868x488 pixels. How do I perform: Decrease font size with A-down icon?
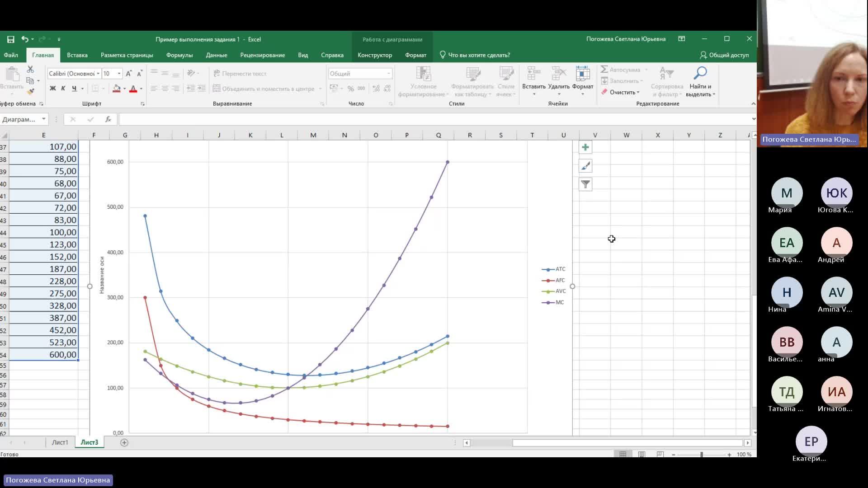[140, 74]
